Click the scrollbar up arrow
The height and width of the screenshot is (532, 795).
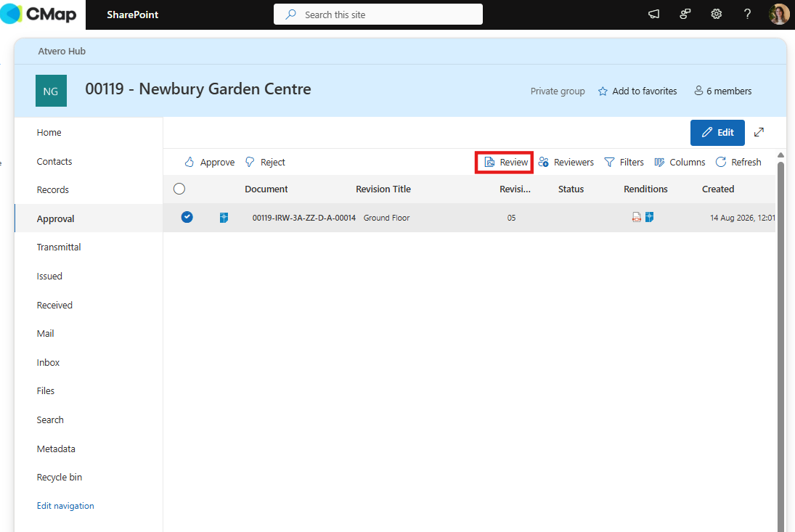(x=780, y=155)
